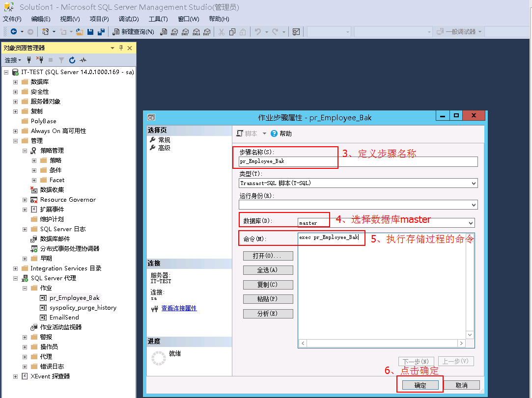
Task: Open the 数据库(D) dropdown showing master
Action: tap(470, 222)
